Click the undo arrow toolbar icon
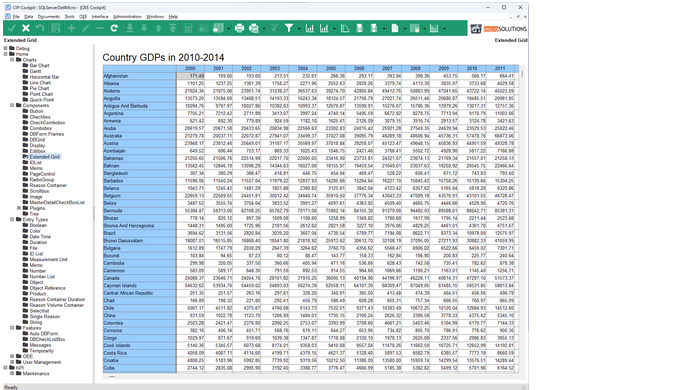The height and width of the screenshot is (390, 680). [40, 28]
